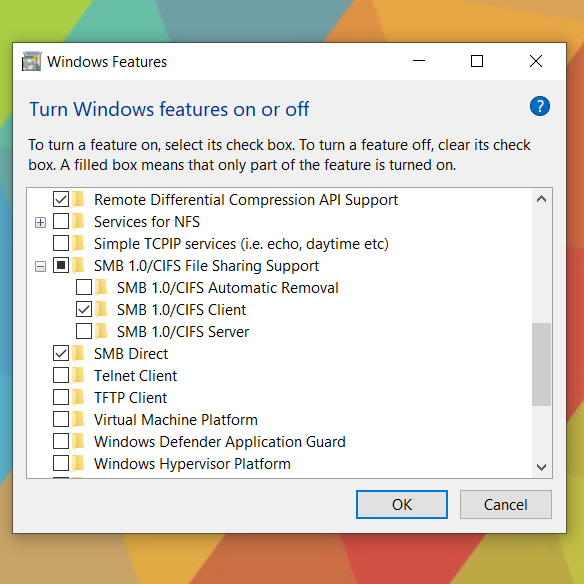Click the scrollbar down arrow

(541, 467)
